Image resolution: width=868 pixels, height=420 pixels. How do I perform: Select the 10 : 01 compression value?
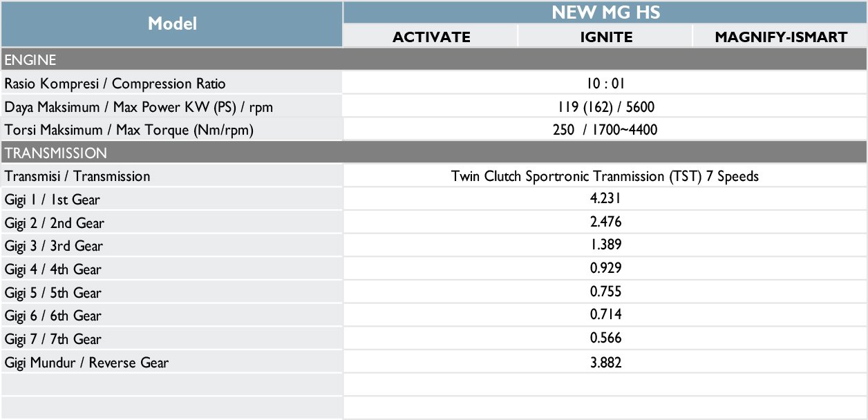click(605, 84)
